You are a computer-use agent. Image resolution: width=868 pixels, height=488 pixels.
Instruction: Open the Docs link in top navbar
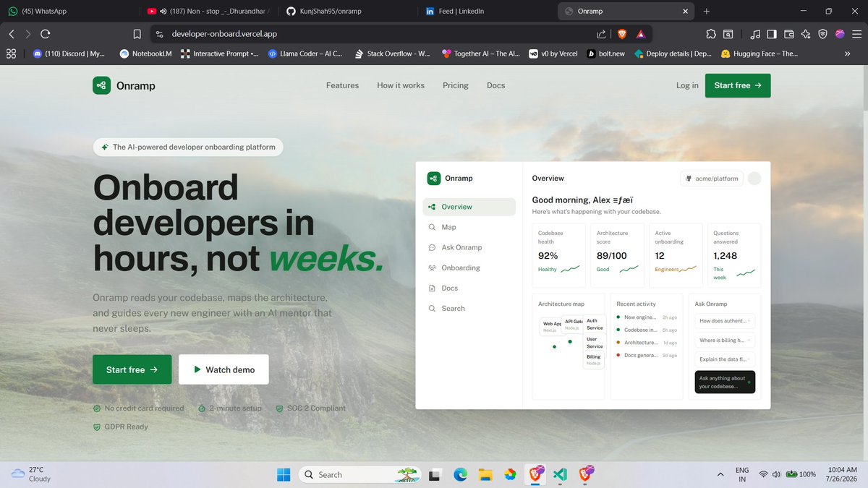click(496, 85)
